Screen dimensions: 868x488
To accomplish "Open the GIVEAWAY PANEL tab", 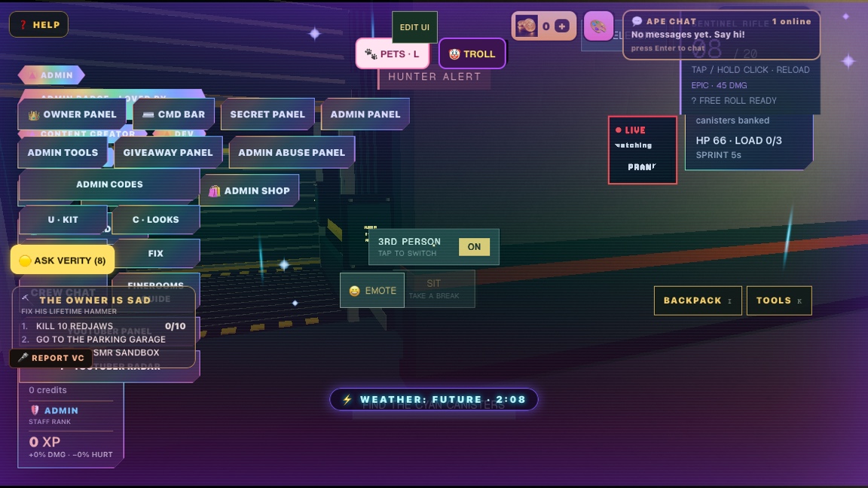I will 168,152.
